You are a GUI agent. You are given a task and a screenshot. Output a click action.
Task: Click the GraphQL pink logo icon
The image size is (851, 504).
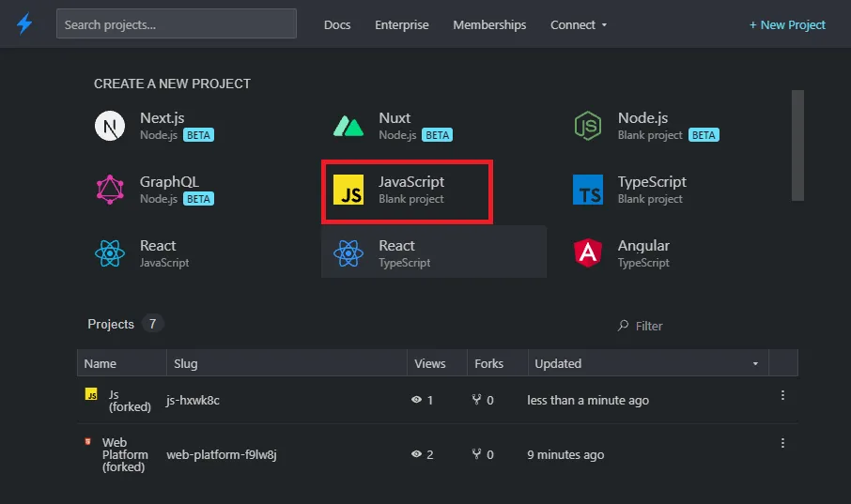coord(110,190)
